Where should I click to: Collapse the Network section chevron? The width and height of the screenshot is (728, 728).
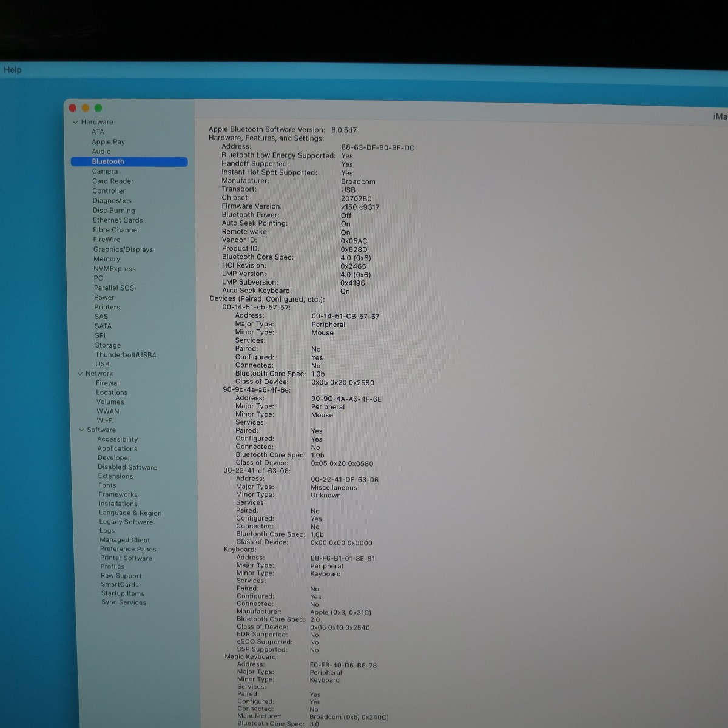coord(80,374)
